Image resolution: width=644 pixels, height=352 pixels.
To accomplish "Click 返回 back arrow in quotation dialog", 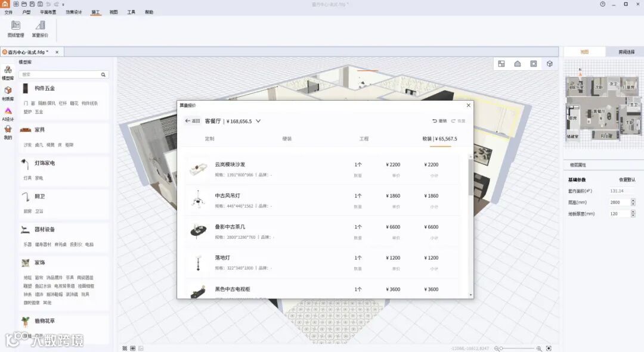I will (192, 121).
